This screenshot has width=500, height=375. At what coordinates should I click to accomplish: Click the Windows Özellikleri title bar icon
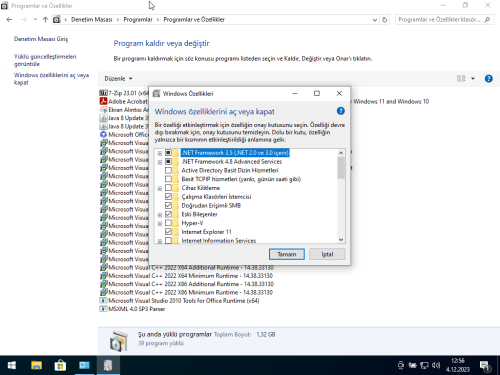(x=156, y=94)
